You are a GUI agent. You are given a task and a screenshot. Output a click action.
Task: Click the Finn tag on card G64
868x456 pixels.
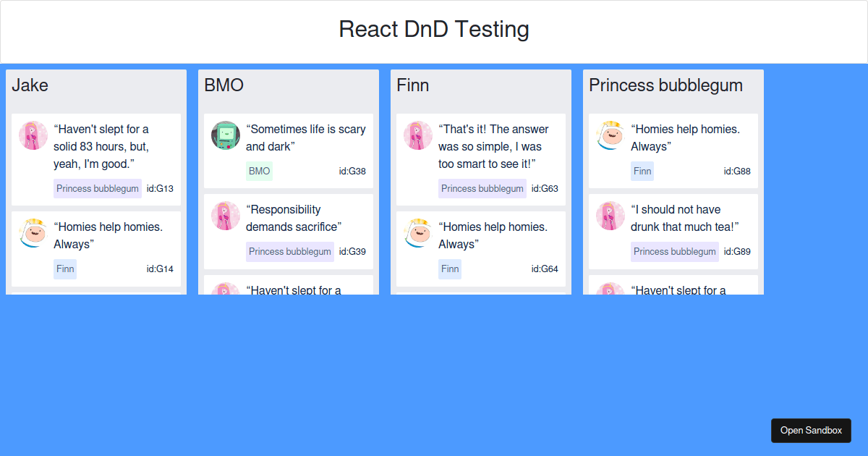click(x=450, y=269)
